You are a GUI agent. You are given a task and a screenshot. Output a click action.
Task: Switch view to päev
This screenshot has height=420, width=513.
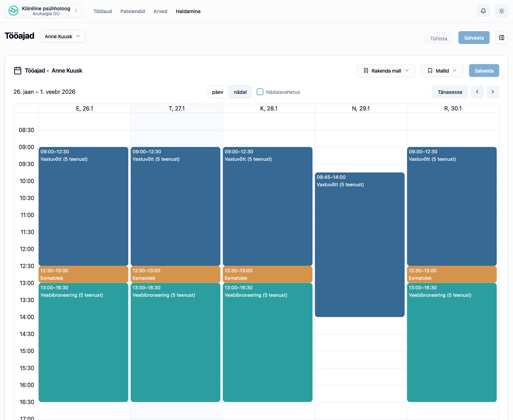pyautogui.click(x=218, y=92)
